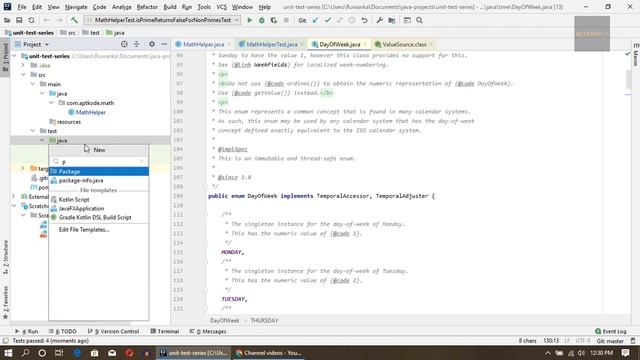The image size is (640, 360).
Task: Click the Save All toolbar icon
Action: point(19,20)
